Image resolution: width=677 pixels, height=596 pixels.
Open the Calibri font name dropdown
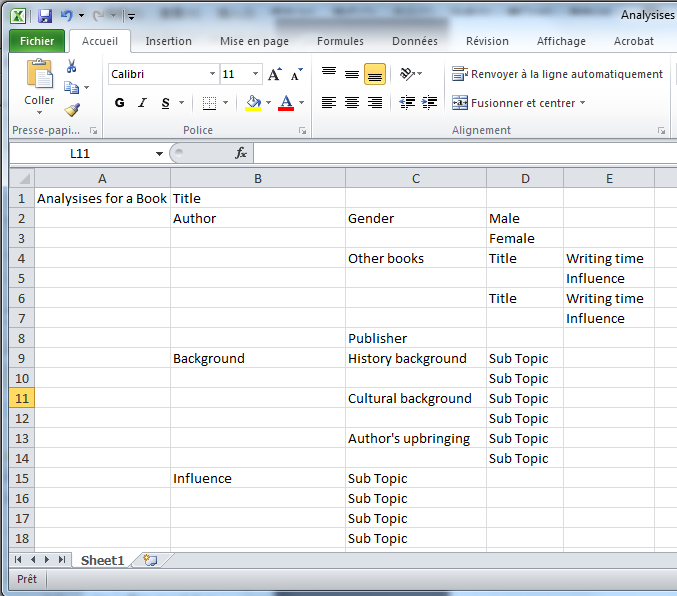(212, 74)
